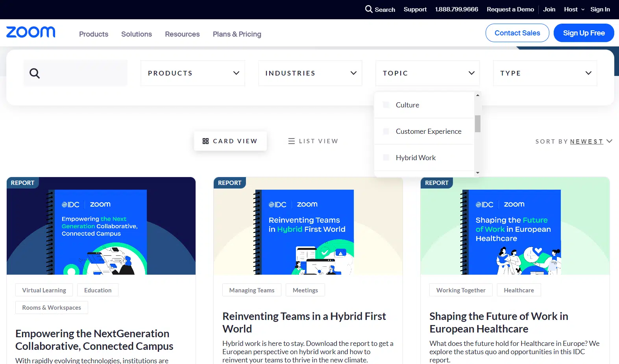Viewport: 619px width, 364px height.
Task: Click the Managing Teams tag
Action: pos(252,290)
